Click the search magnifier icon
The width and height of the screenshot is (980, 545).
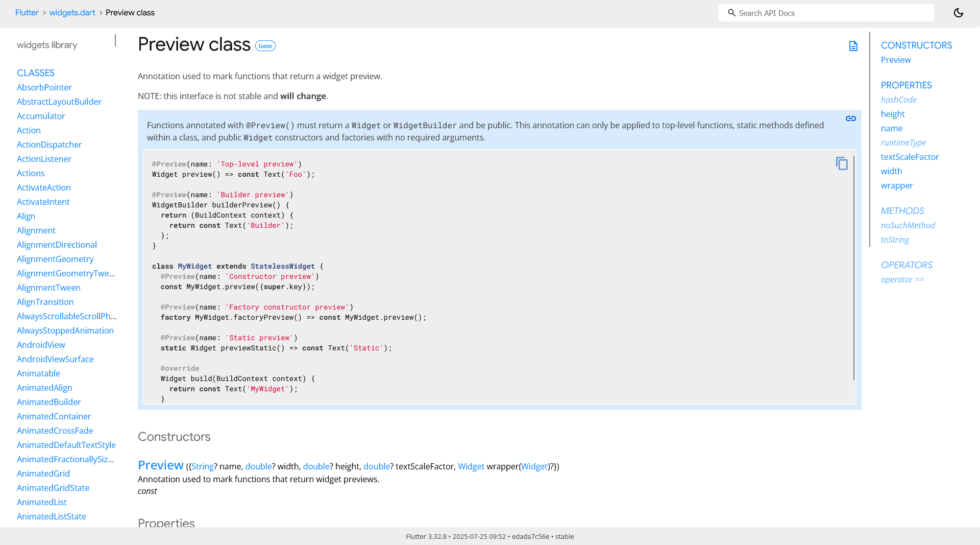731,13
